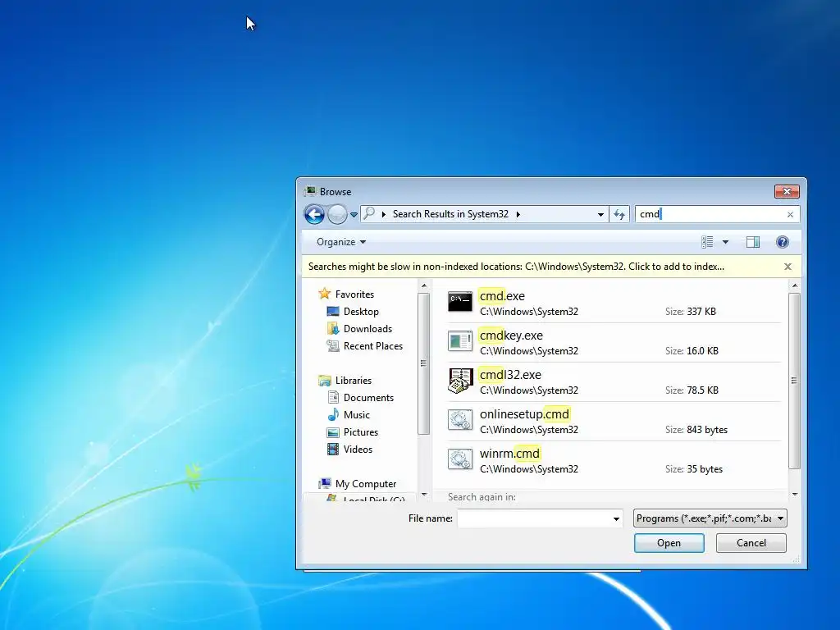Click the Cancel button

751,543
